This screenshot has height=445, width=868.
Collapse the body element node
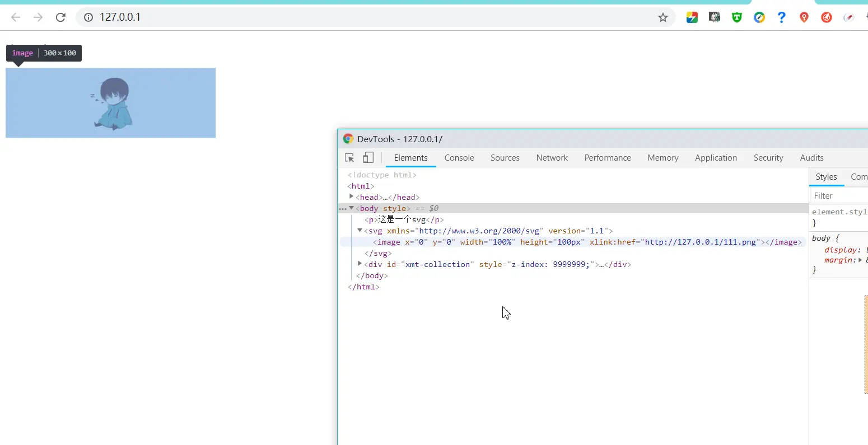point(351,208)
